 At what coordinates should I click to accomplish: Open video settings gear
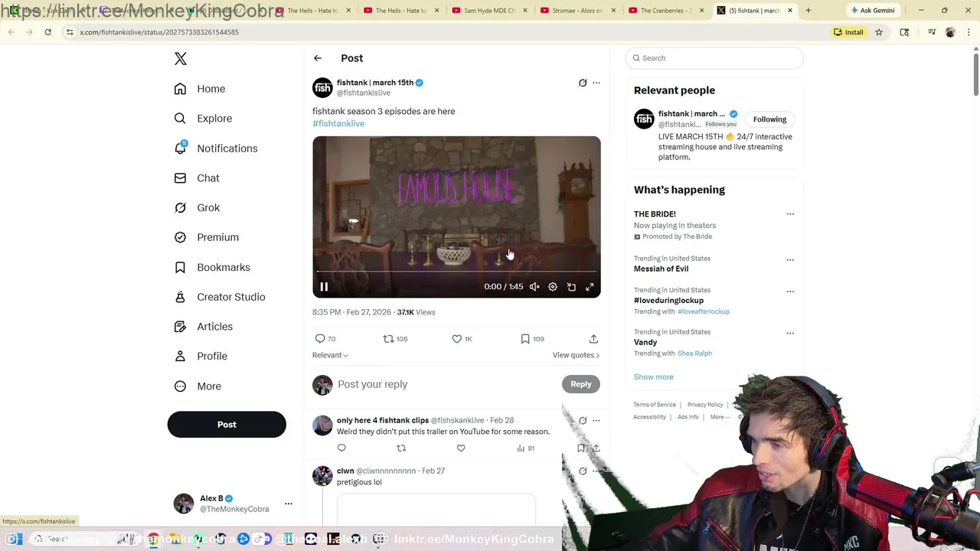553,287
